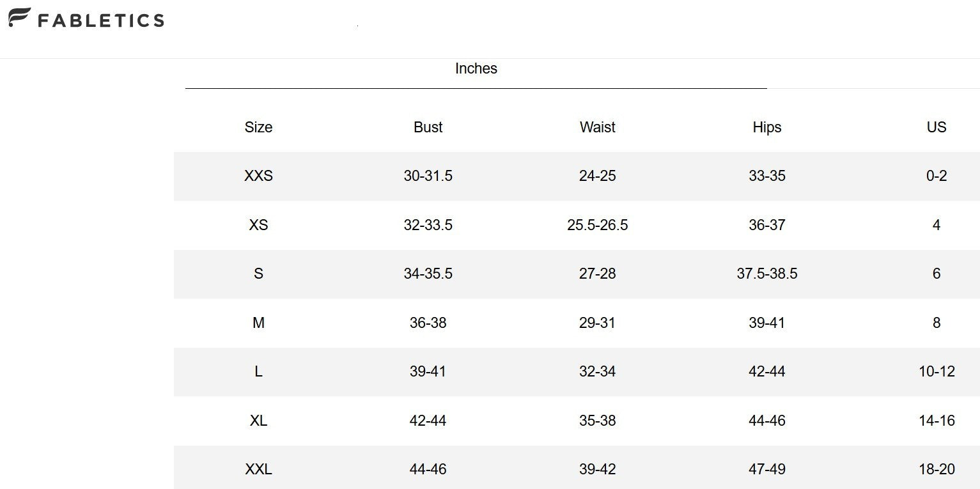
Task: Click the 25.5-26.5 waist measurement cell
Action: [x=598, y=225]
